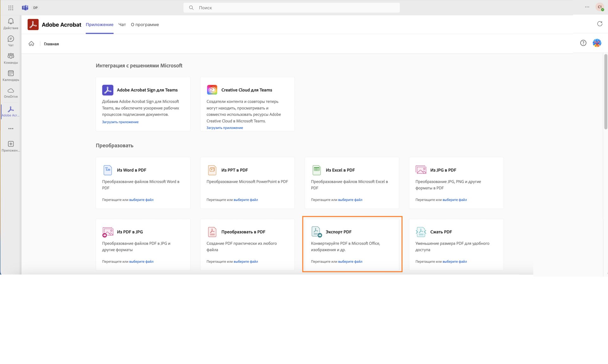
Task: Click the Поиск search field
Action: (291, 8)
